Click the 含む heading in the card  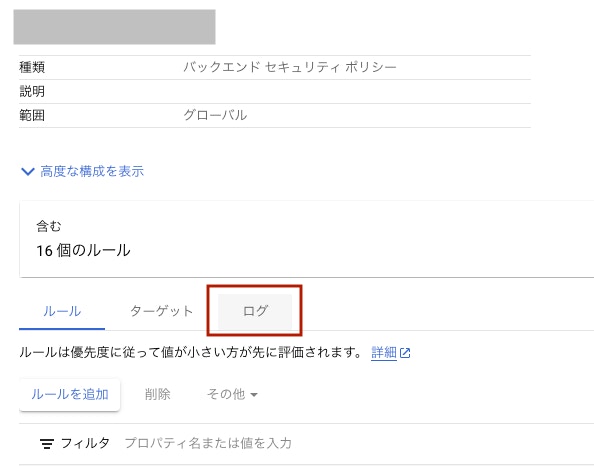pyautogui.click(x=48, y=226)
